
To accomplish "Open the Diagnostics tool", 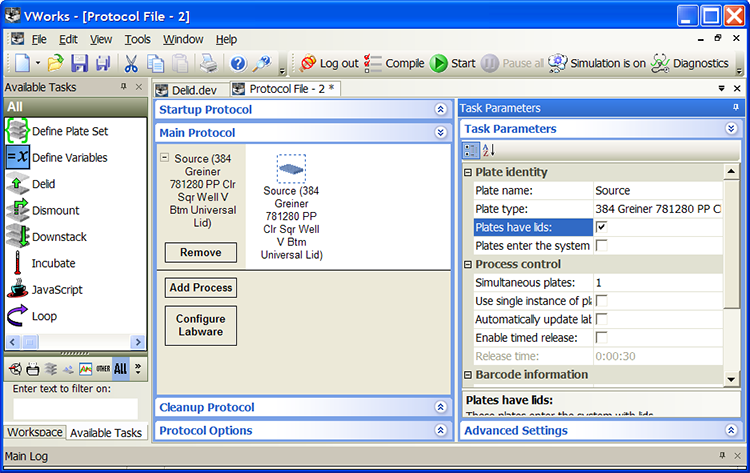I will [x=660, y=63].
